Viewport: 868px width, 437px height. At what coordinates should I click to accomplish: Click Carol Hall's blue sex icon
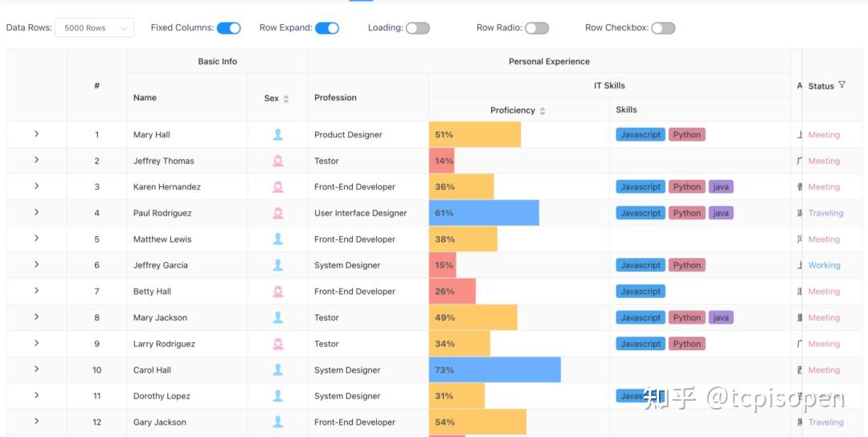[278, 370]
